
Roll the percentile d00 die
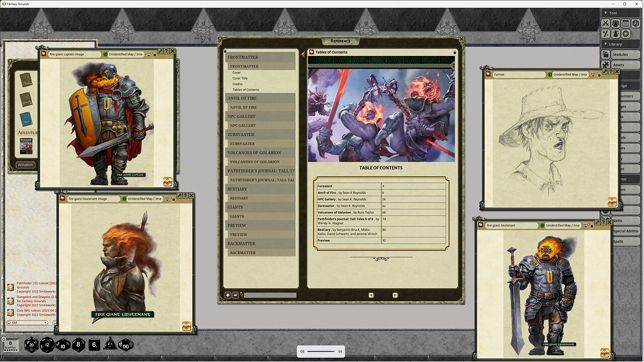click(x=125, y=345)
